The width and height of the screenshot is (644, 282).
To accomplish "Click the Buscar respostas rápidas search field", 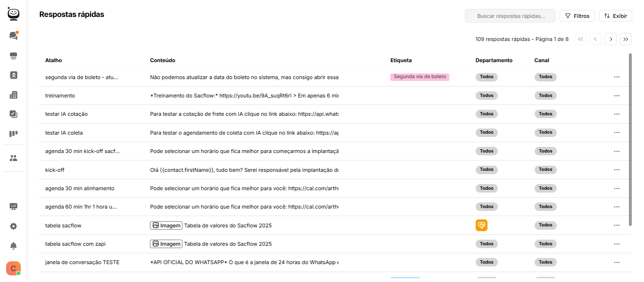I will [510, 16].
